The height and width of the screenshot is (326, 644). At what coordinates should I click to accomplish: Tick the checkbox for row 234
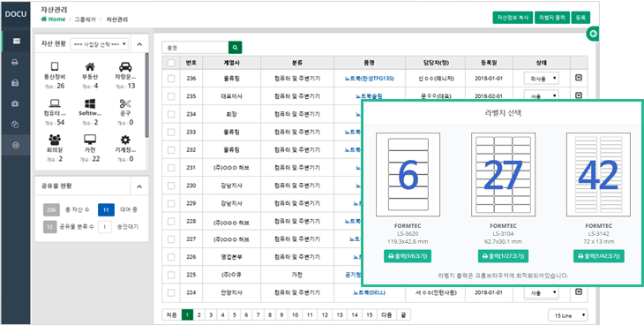point(171,114)
